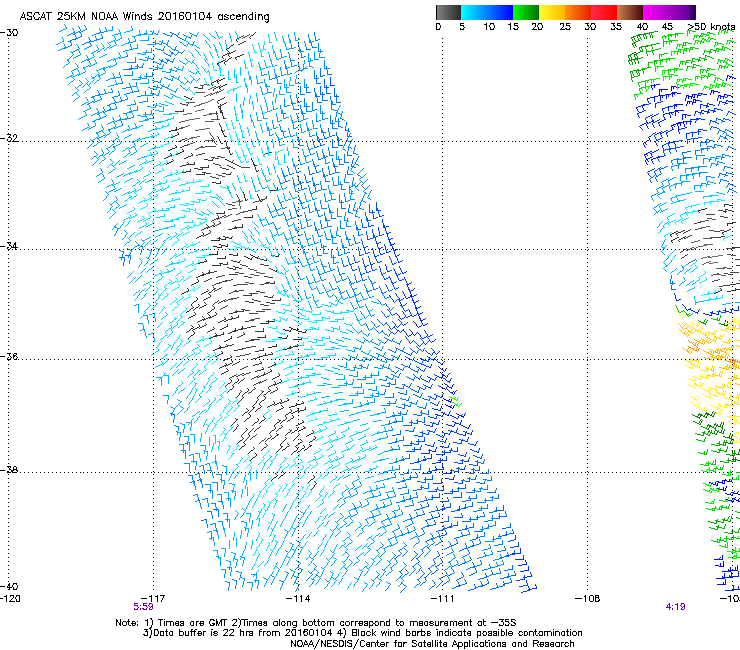Click the -120 longitude axis label
Viewport: 740px width, 650px height.
pos(10,599)
